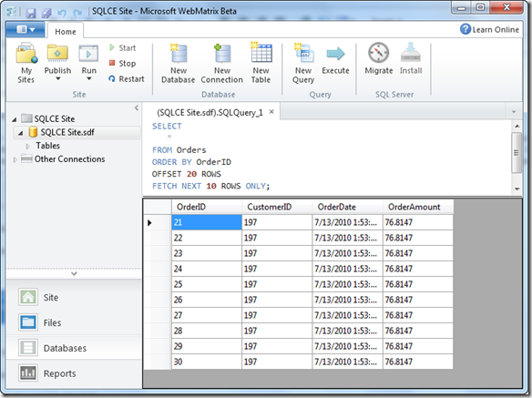Image resolution: width=532 pixels, height=398 pixels.
Task: Select OrderID cell 21
Action: click(x=206, y=222)
